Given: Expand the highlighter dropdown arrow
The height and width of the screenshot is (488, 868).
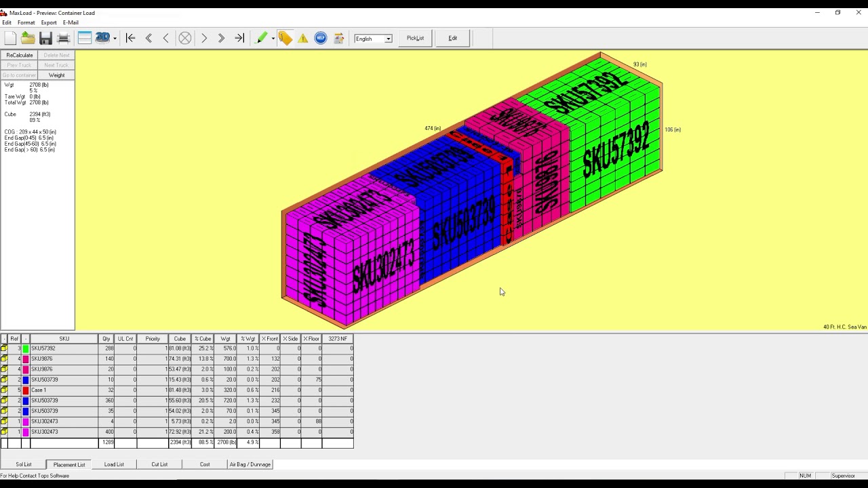Looking at the screenshot, I should pyautogui.click(x=273, y=38).
